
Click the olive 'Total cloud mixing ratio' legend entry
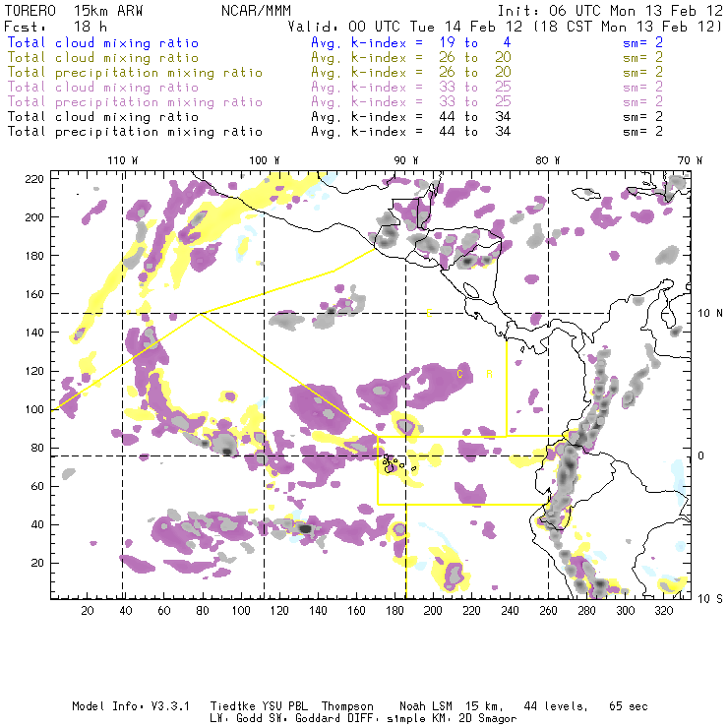click(103, 58)
